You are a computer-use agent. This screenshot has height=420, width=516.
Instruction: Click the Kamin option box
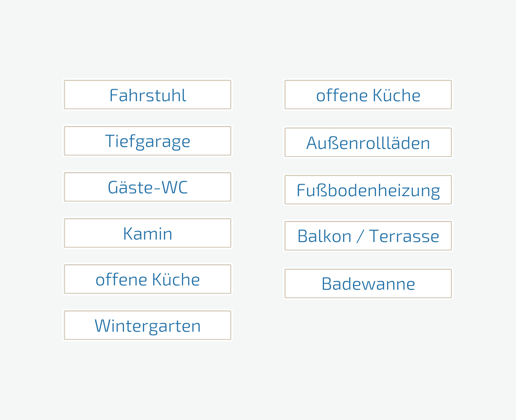148,233
